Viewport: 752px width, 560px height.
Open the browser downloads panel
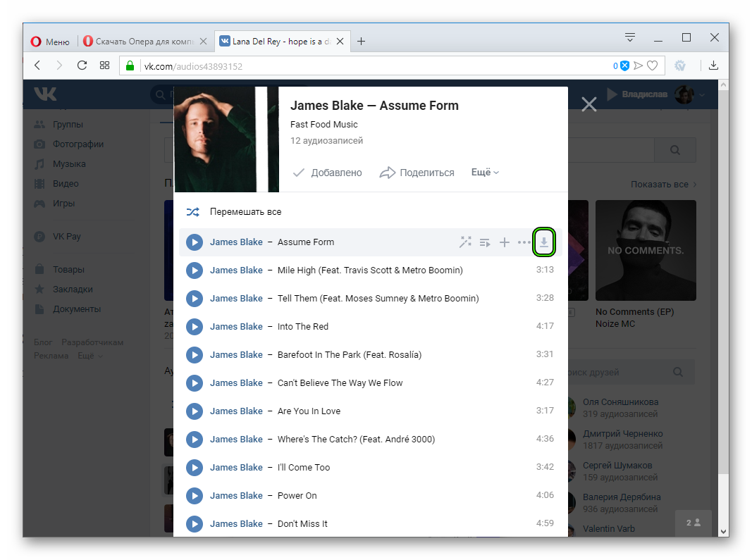pos(713,66)
